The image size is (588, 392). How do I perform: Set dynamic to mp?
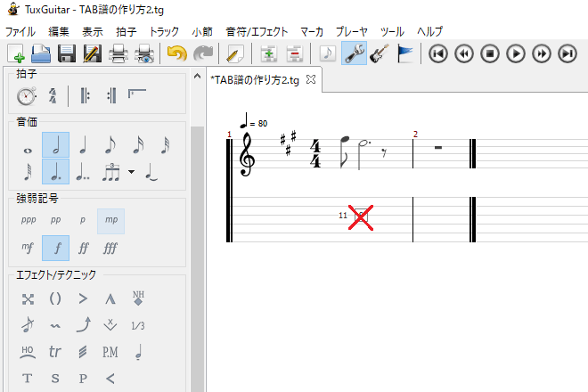tap(111, 221)
